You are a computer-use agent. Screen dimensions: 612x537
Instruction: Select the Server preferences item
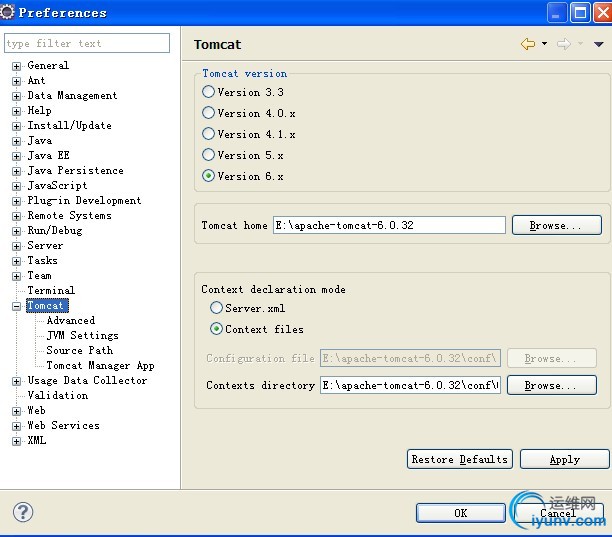pos(45,245)
